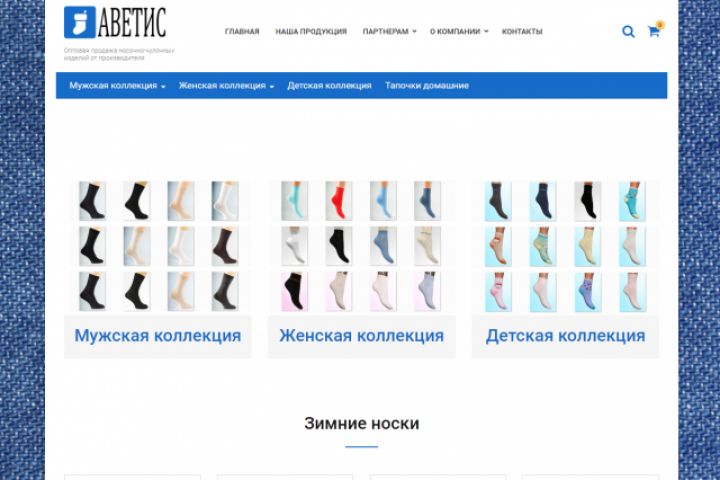Go to the Главная menu item
This screenshot has width=720, height=480.
(242, 31)
